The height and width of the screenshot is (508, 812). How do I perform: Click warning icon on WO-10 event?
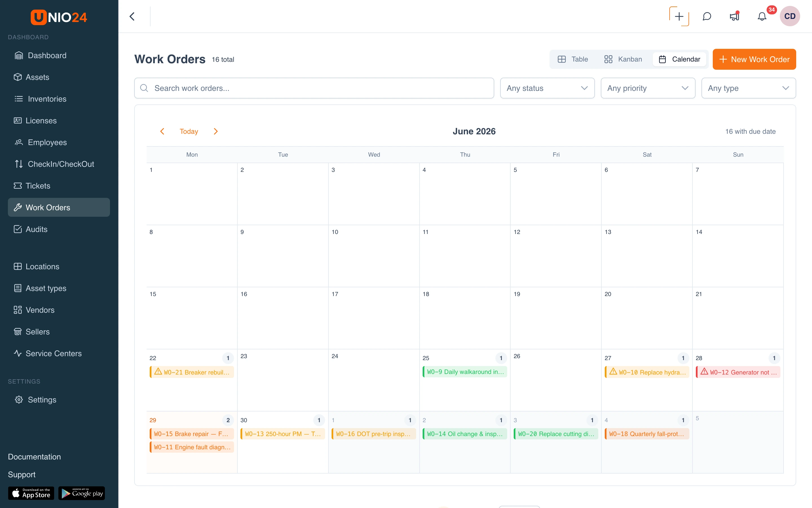613,371
